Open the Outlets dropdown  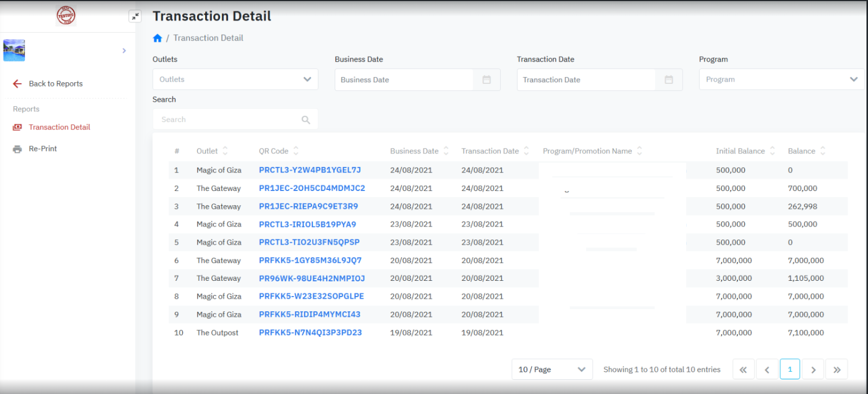click(235, 79)
